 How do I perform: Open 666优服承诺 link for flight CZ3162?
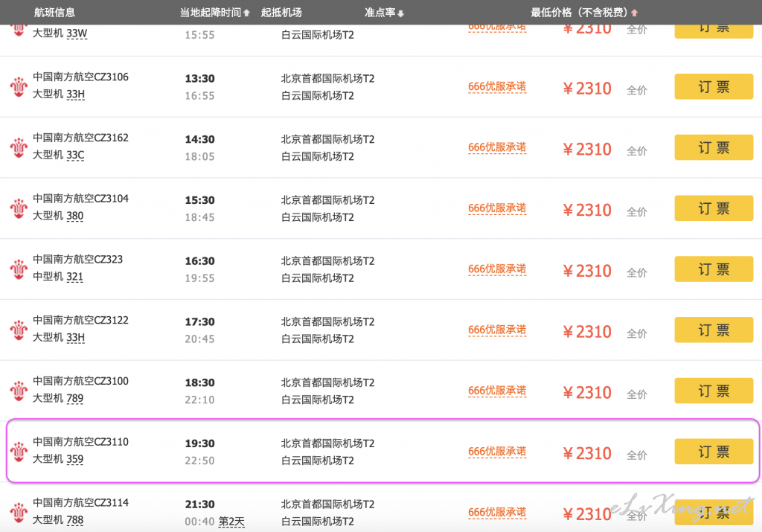pyautogui.click(x=497, y=147)
